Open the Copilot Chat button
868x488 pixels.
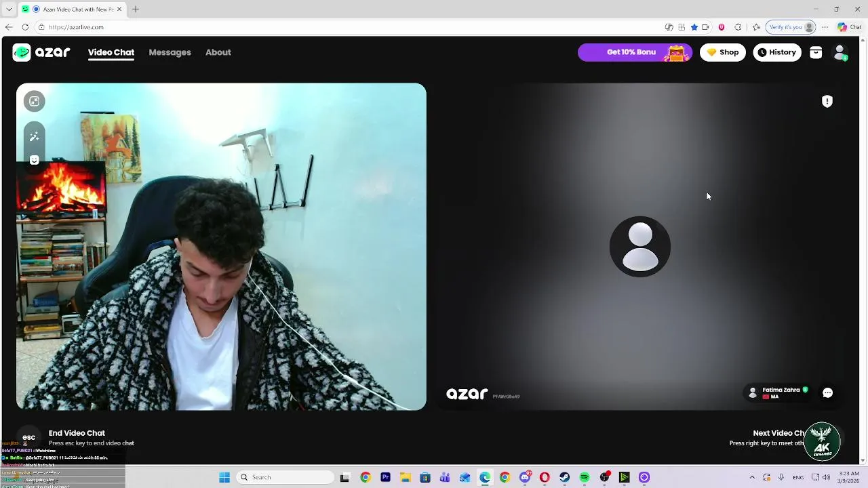click(850, 27)
